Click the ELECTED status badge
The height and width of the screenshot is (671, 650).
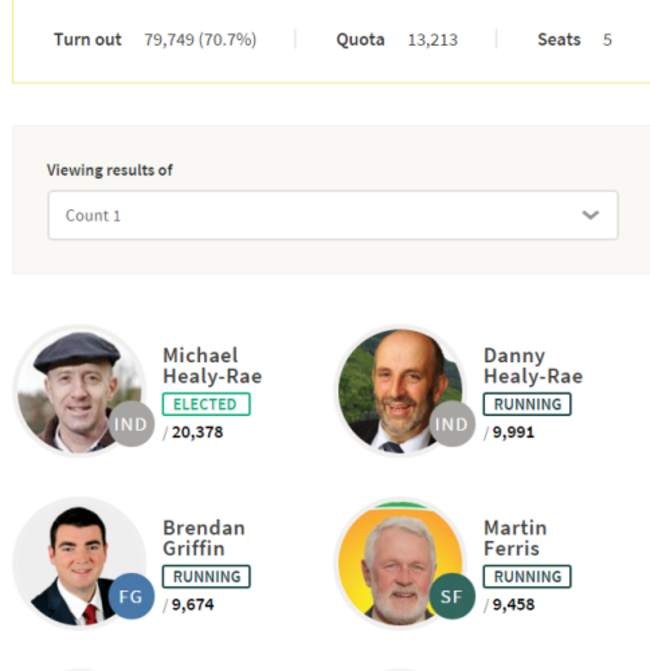coord(206,404)
